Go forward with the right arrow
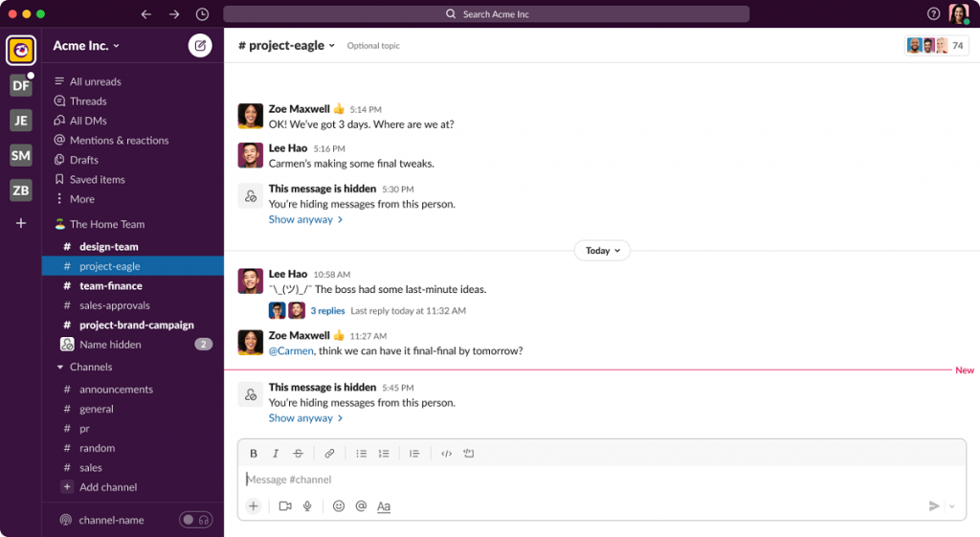 [x=174, y=13]
